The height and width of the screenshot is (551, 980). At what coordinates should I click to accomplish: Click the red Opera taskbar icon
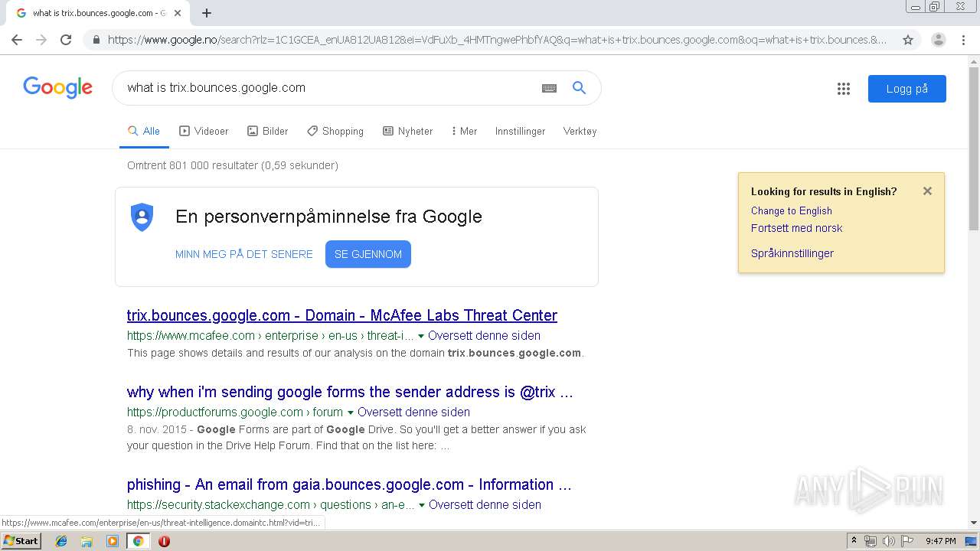pos(164,541)
